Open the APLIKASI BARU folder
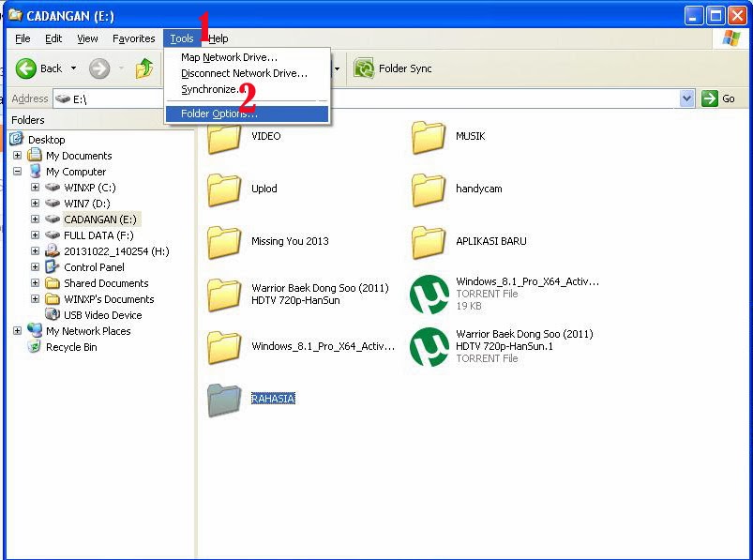This screenshot has width=753, height=560. click(x=430, y=242)
